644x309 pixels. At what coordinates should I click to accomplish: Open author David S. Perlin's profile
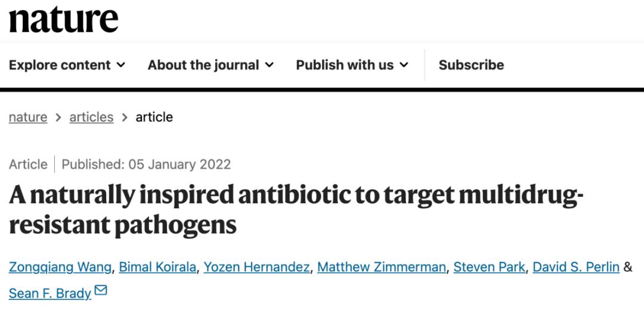(576, 267)
